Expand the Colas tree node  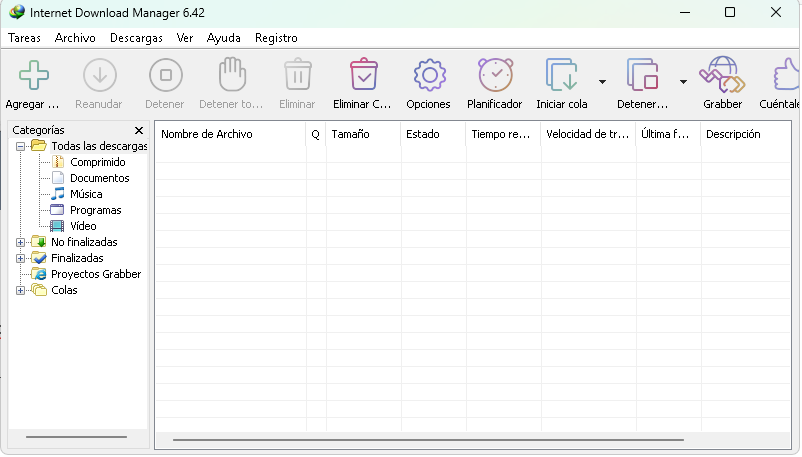pyautogui.click(x=21, y=290)
